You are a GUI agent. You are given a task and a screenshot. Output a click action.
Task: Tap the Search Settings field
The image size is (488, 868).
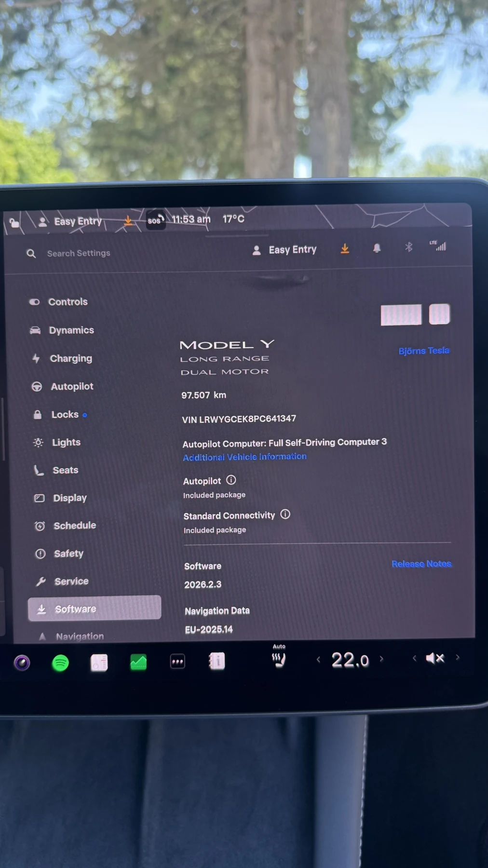coord(79,253)
